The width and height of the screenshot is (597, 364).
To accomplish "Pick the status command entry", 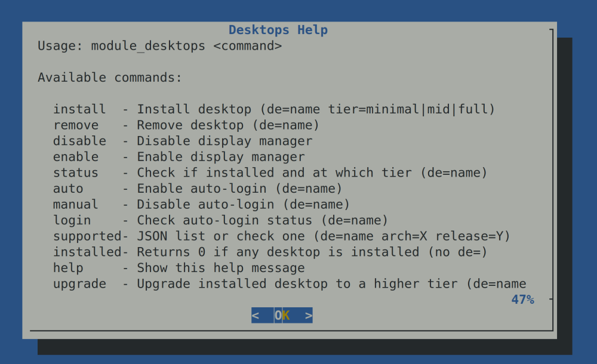I will [76, 172].
